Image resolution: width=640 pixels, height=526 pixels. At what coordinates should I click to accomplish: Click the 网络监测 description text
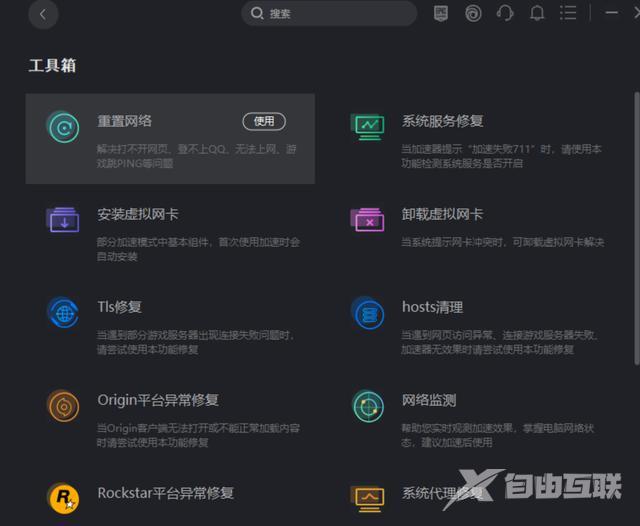point(498,435)
